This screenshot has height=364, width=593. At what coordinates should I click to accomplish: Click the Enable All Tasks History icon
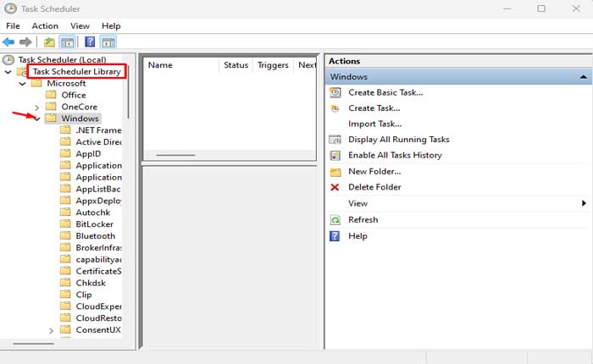point(335,156)
